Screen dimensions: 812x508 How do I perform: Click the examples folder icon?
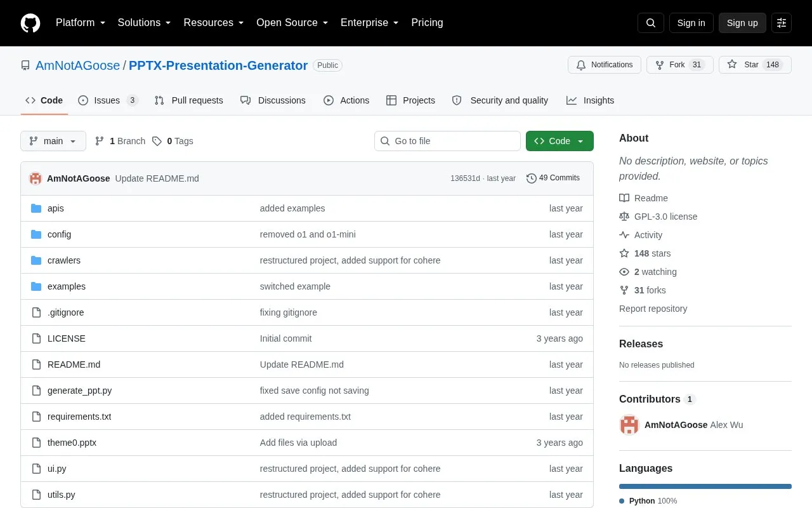36,286
